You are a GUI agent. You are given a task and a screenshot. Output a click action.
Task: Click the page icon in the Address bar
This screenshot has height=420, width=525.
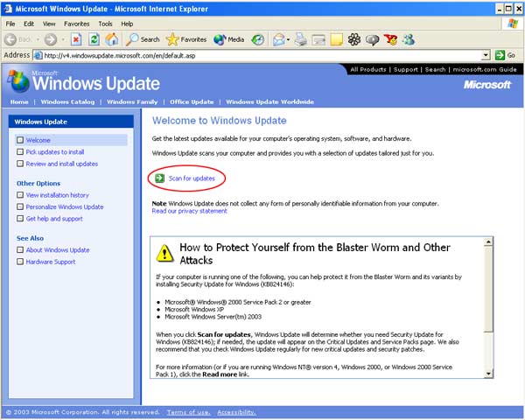38,56
